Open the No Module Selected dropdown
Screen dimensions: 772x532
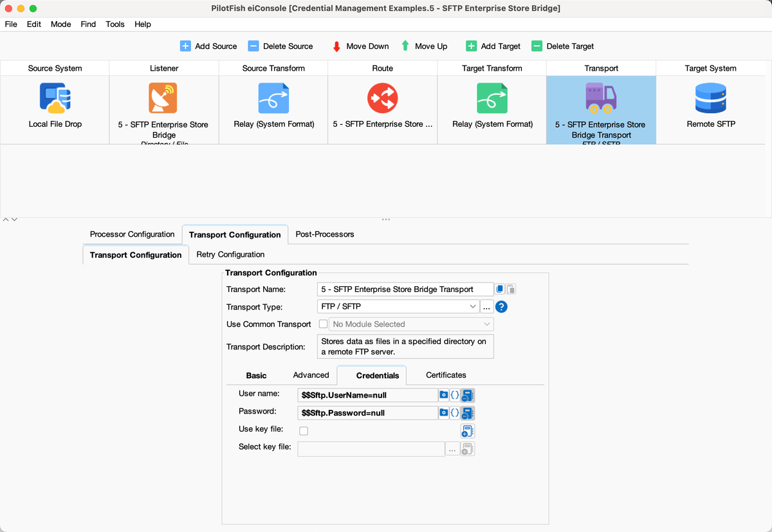[411, 324]
